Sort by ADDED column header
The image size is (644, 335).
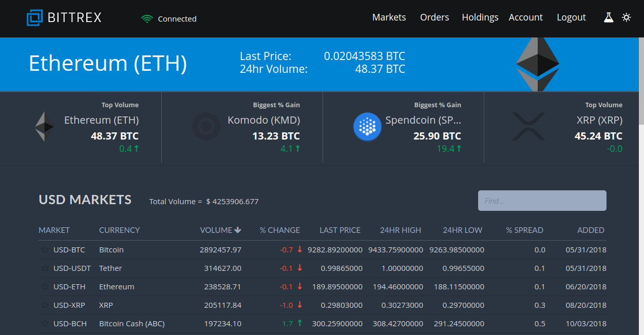[x=591, y=230]
